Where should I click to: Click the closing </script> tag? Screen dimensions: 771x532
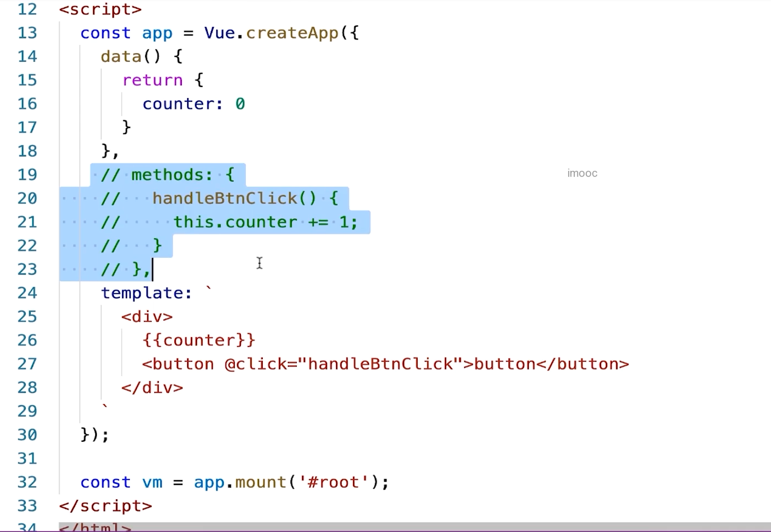[x=105, y=506]
